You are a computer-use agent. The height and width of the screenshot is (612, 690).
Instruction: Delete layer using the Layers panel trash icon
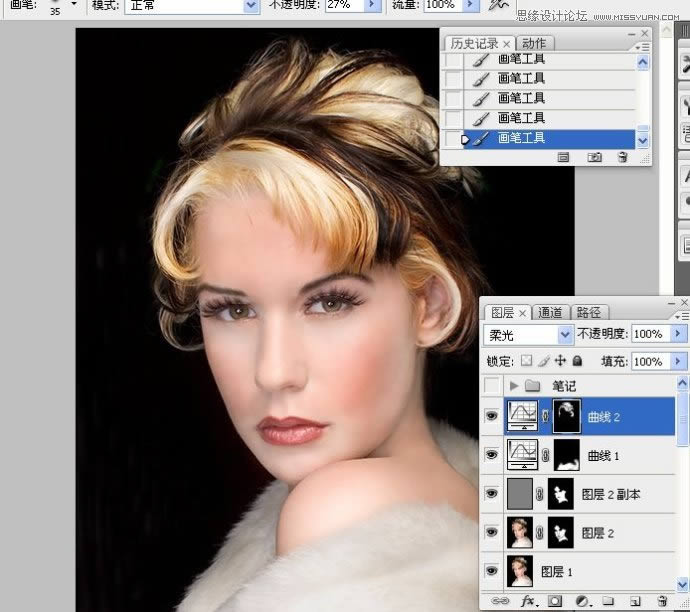[661, 600]
